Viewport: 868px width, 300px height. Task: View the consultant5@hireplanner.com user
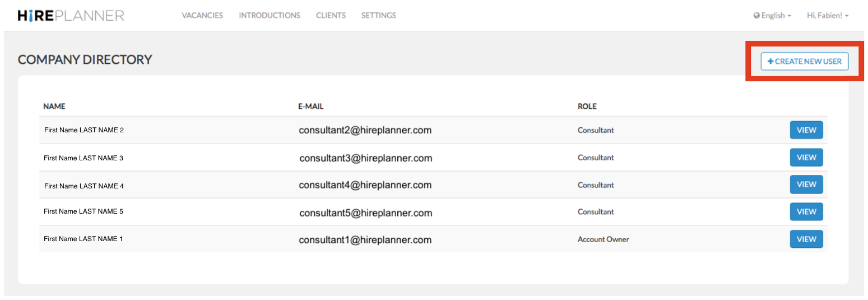[806, 211]
